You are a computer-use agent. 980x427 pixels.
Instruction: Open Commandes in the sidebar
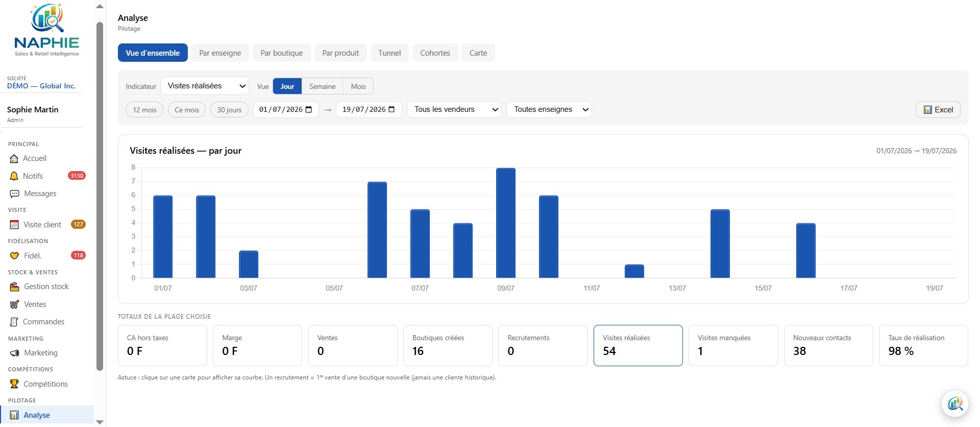(x=47, y=322)
